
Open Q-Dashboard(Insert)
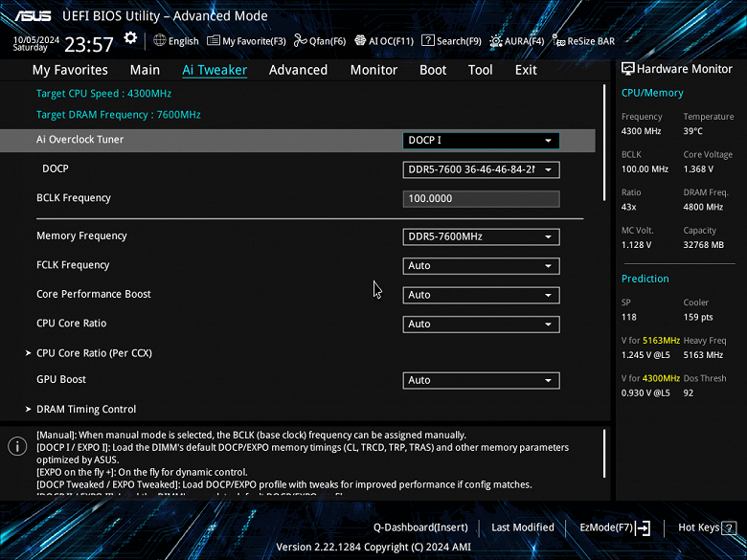click(420, 527)
